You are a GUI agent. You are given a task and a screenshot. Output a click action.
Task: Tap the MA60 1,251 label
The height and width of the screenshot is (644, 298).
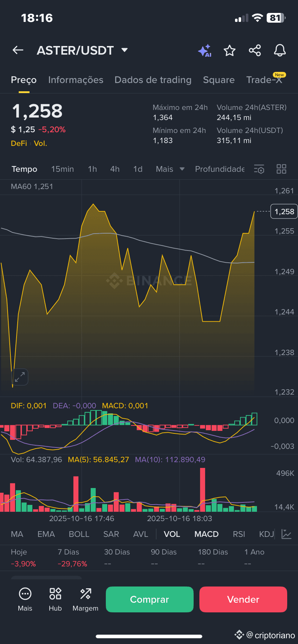coord(32,187)
